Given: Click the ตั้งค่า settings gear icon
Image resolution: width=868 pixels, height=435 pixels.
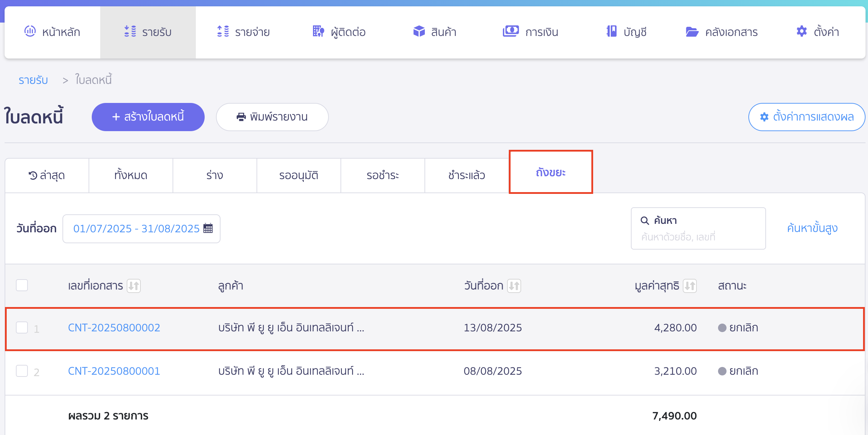Looking at the screenshot, I should [802, 31].
